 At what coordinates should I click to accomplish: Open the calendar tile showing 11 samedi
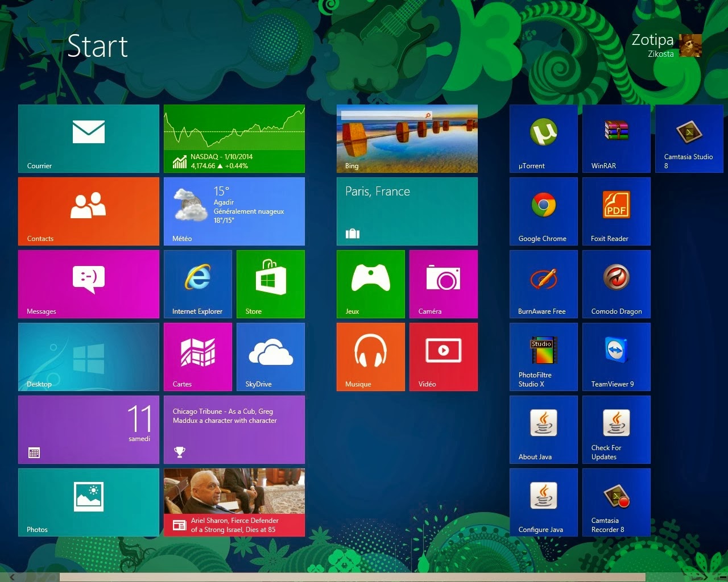click(x=89, y=430)
